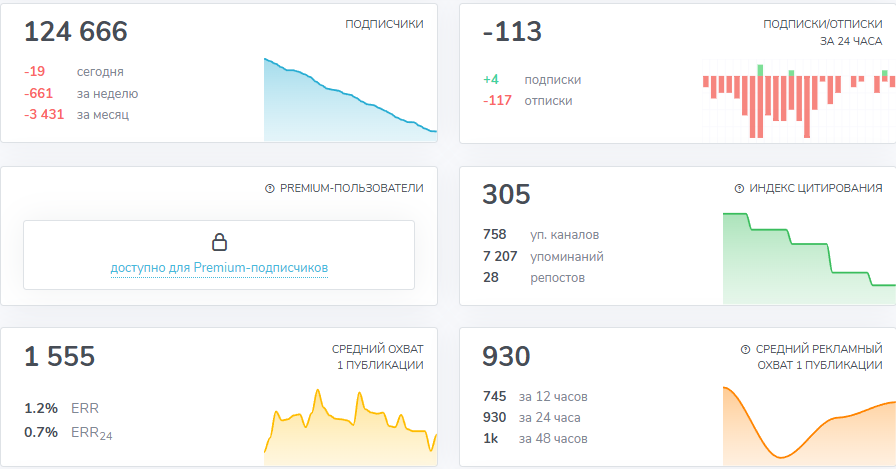
Task: Click the 305 citation index value
Action: pos(506,194)
